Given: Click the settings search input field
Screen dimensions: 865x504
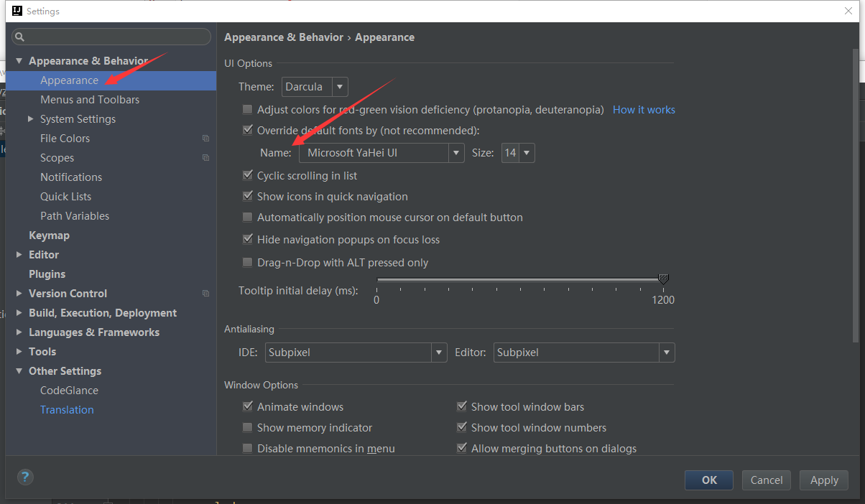Looking at the screenshot, I should tap(111, 37).
